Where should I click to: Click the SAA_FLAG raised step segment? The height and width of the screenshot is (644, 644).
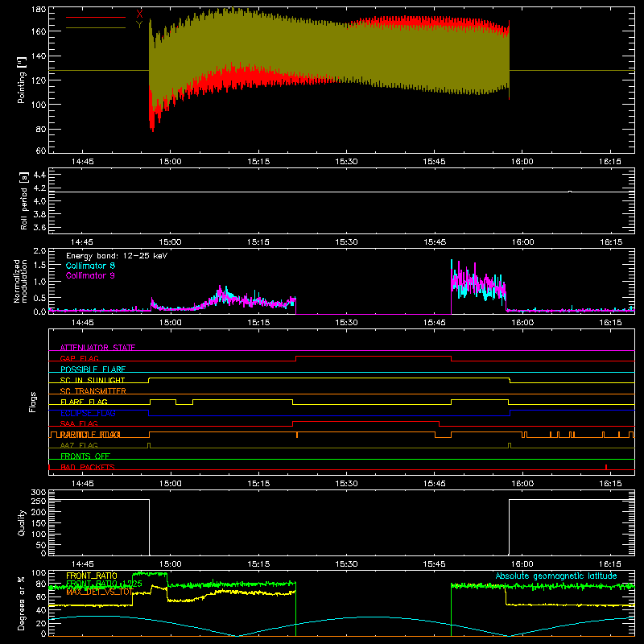pos(365,421)
